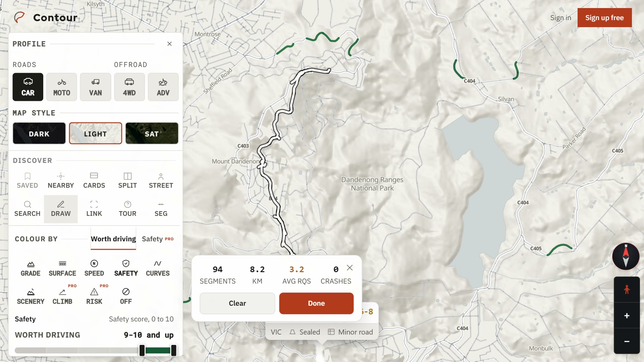Toggle the DRAW tool
This screenshot has width=644, height=362.
[x=61, y=209]
